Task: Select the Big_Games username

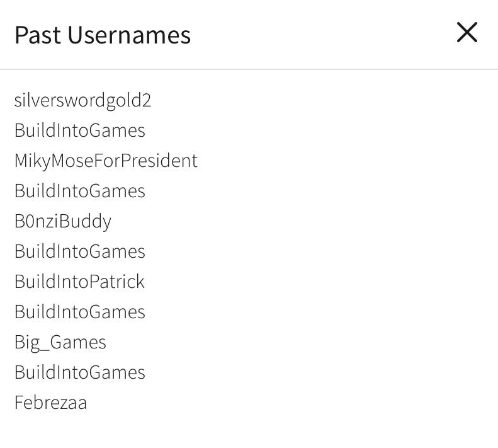Action: 60,342
